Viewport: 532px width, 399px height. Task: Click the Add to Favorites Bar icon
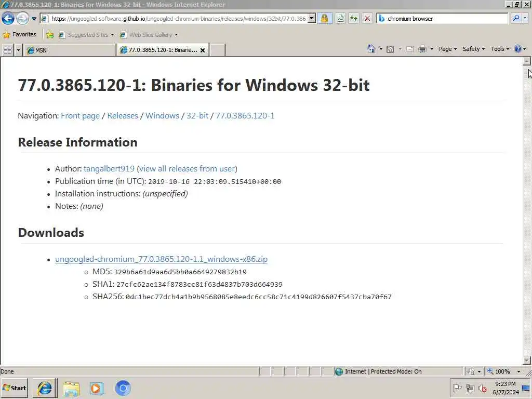point(50,35)
